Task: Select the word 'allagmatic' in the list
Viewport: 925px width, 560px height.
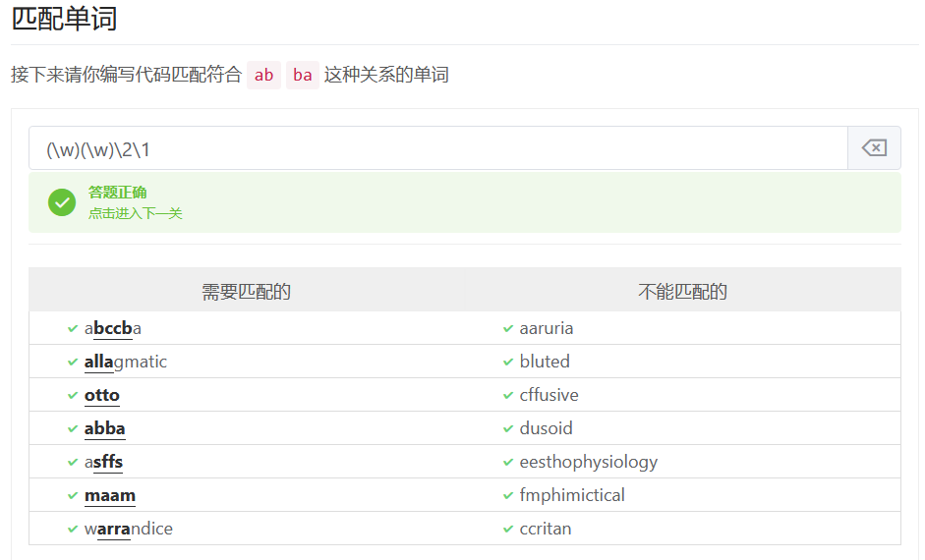Action: (126, 362)
